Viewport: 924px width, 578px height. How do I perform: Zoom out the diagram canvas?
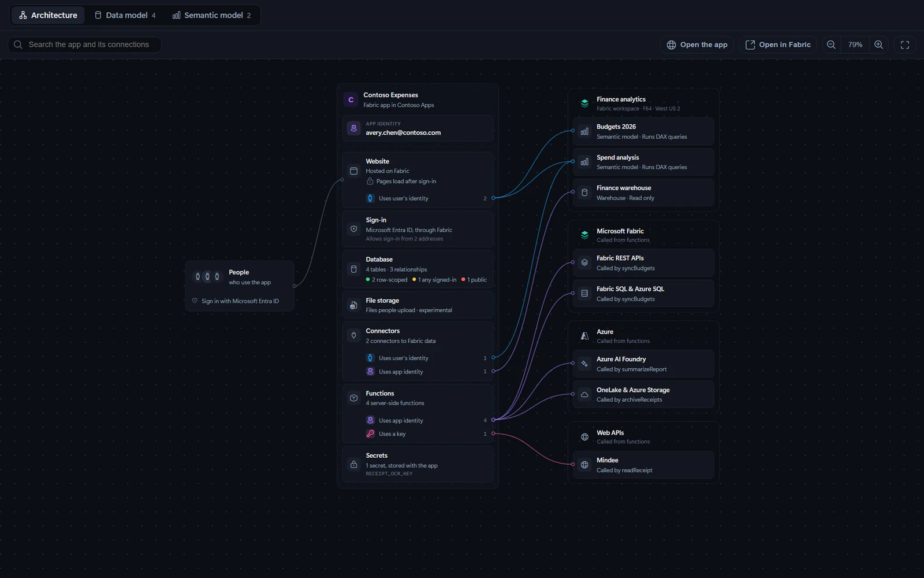coord(831,45)
